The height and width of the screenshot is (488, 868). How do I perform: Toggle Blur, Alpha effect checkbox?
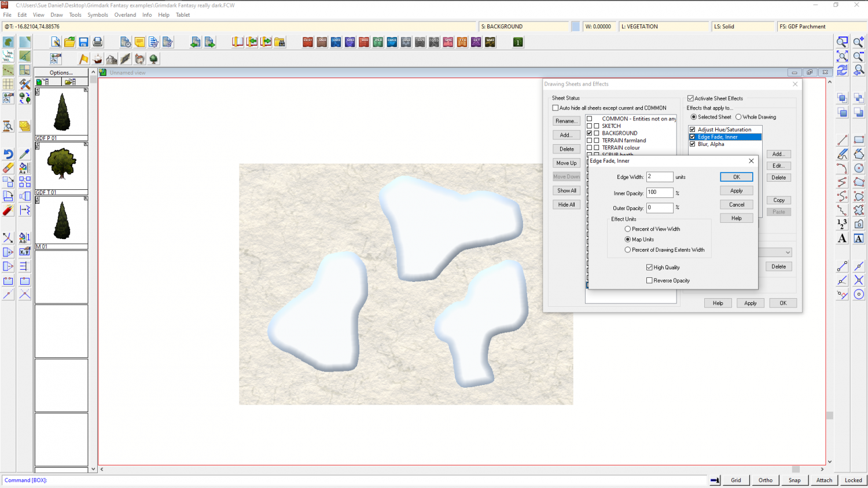693,144
